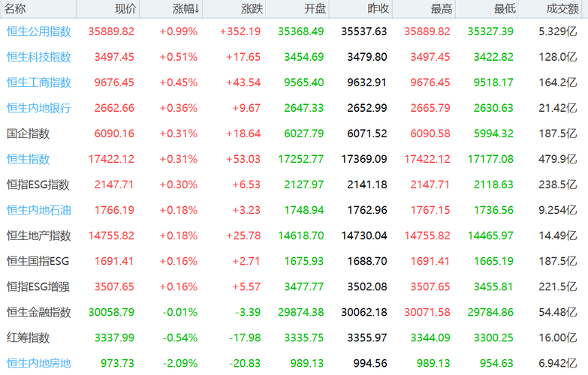Select the 恒指ESG增强 row name

coord(38,286)
